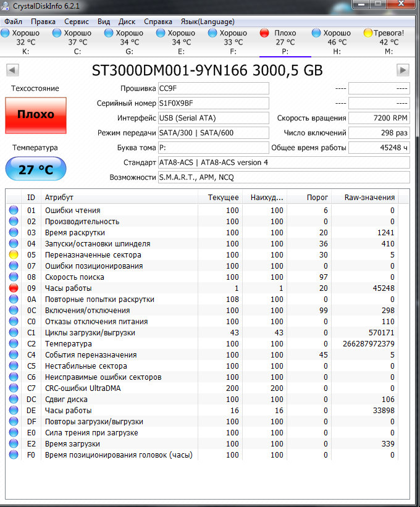Sort by the Атрибут column header
Image resolution: width=420 pixels, height=507 pixels.
[x=119, y=197]
